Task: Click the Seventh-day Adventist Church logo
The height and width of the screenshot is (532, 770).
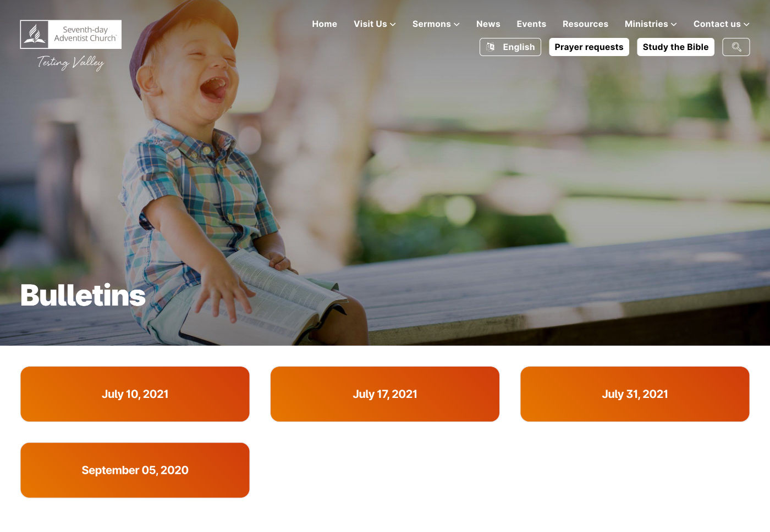Action: click(71, 35)
